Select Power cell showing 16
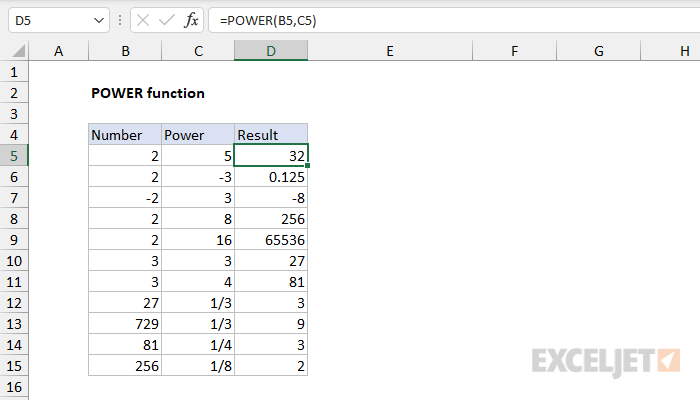 198,240
